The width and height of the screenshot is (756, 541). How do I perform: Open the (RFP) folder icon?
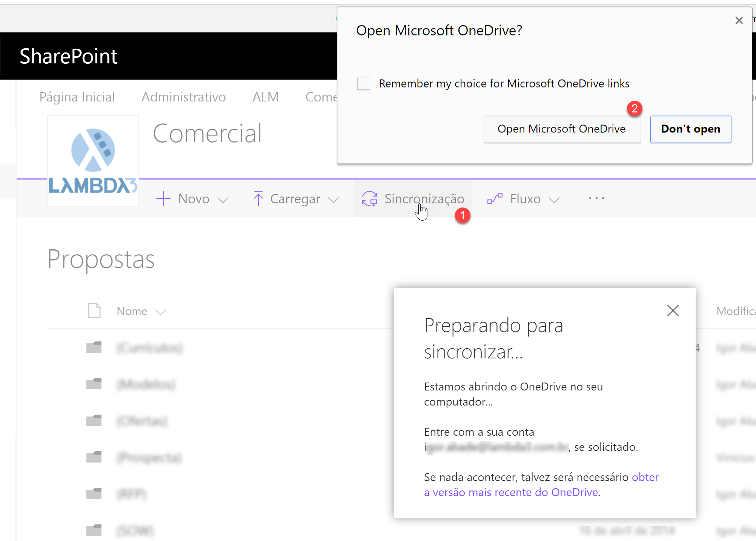tap(94, 493)
